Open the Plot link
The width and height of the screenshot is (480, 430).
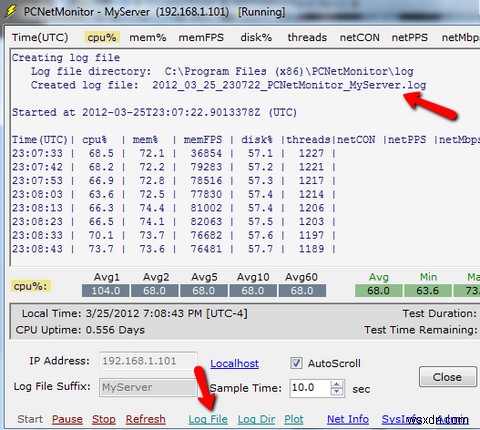[294, 419]
